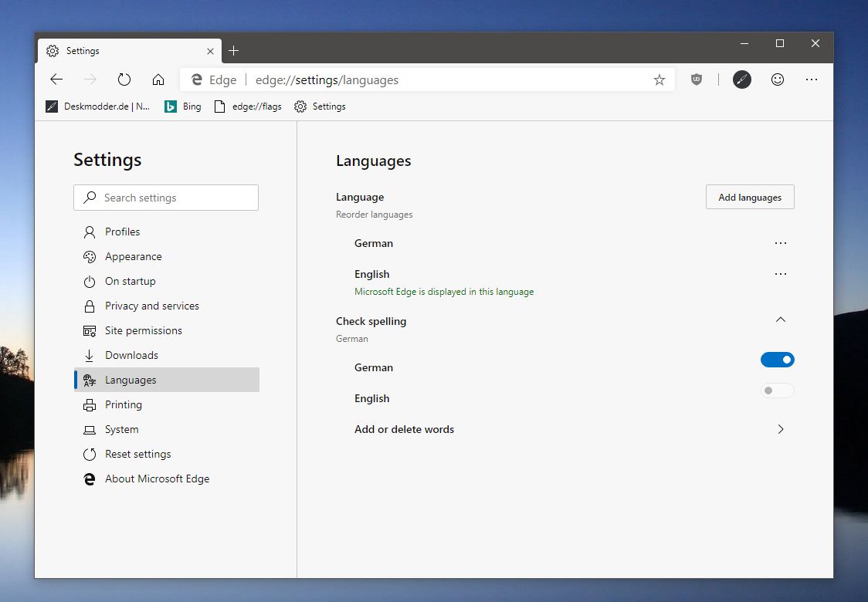Reload the page with refresh icon
Screen dimensions: 868x602
[x=124, y=79]
